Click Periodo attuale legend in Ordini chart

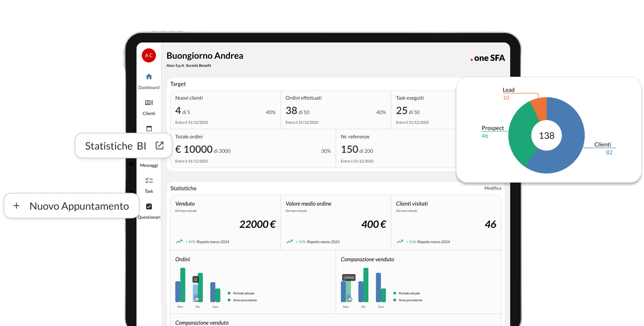pos(241,293)
